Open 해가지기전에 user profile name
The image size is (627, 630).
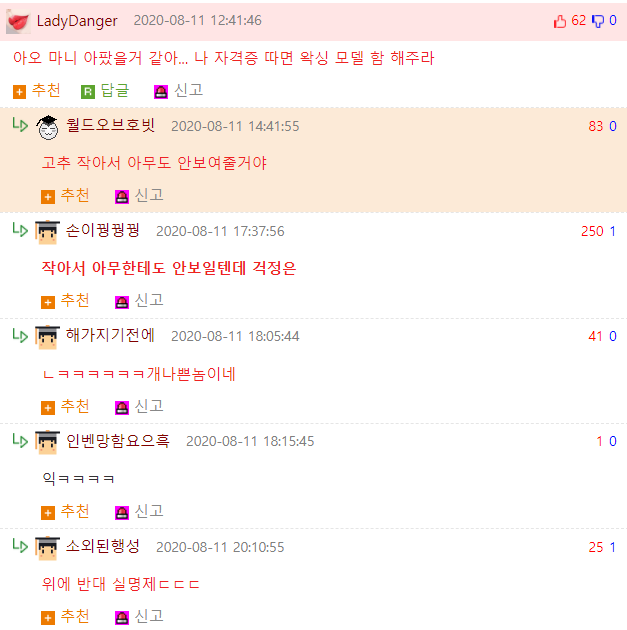[x=110, y=335]
